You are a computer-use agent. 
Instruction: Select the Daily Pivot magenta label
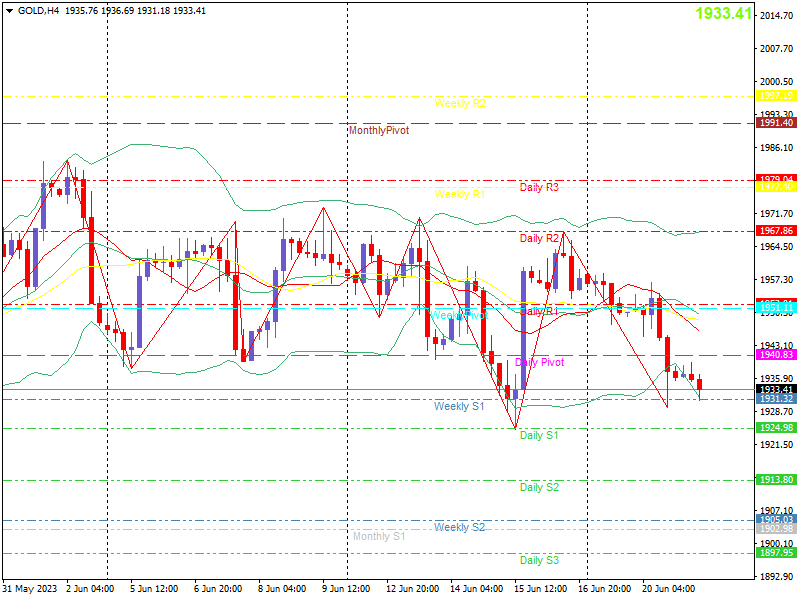point(540,363)
